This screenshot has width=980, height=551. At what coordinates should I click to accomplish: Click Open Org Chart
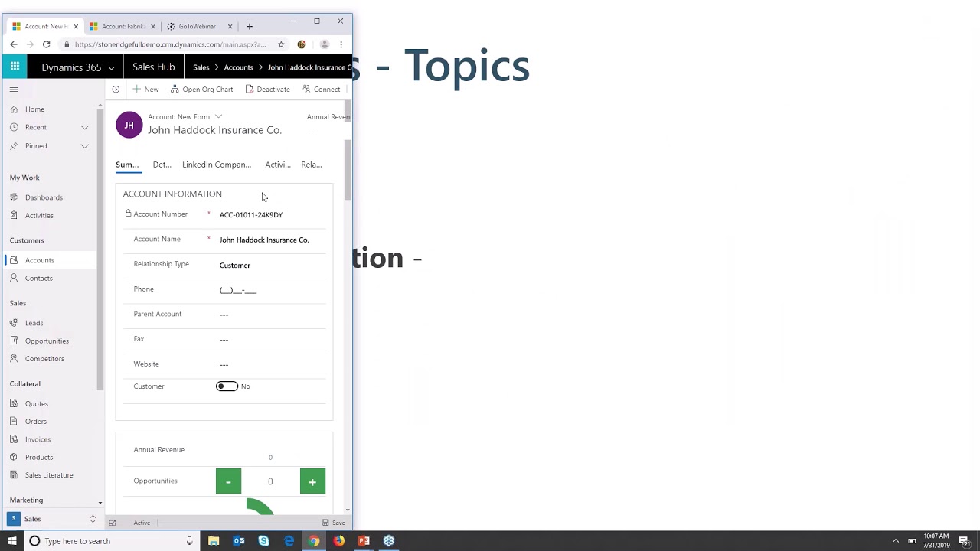click(x=202, y=90)
